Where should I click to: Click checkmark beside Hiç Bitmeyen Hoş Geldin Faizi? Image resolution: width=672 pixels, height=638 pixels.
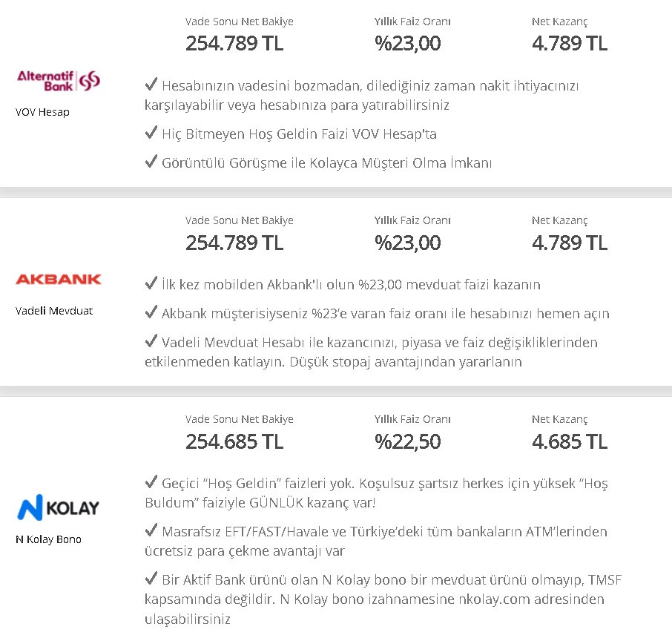(151, 133)
